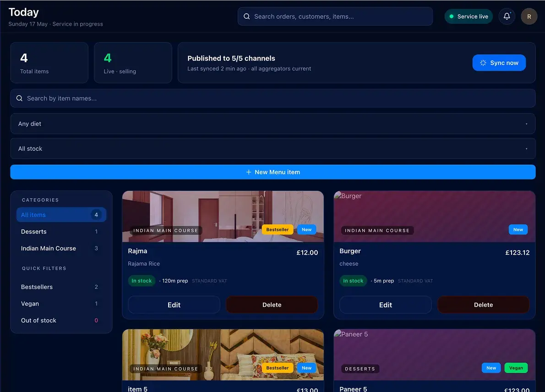Delete the Burger item
The width and height of the screenshot is (545, 392).
click(x=484, y=305)
